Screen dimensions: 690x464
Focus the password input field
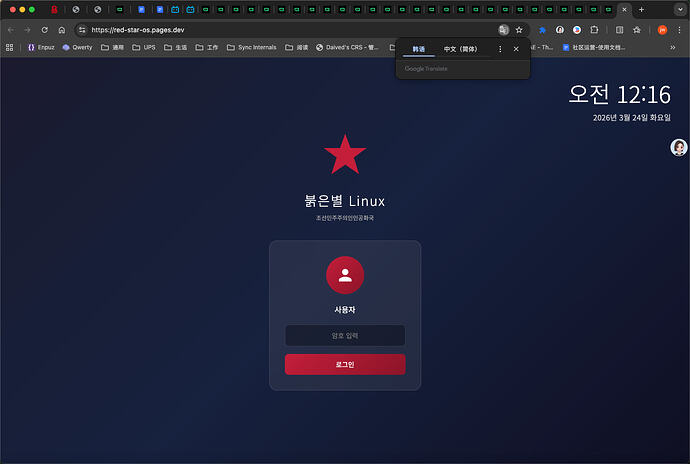click(x=345, y=335)
